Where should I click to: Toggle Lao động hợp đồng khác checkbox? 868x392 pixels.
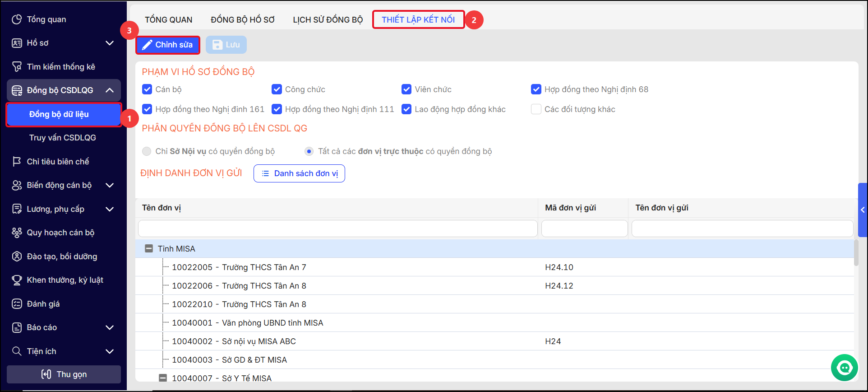click(406, 109)
